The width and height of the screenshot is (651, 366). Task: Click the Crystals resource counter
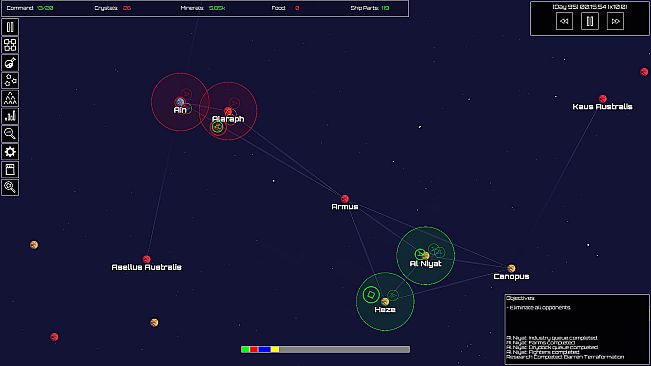pyautogui.click(x=113, y=8)
